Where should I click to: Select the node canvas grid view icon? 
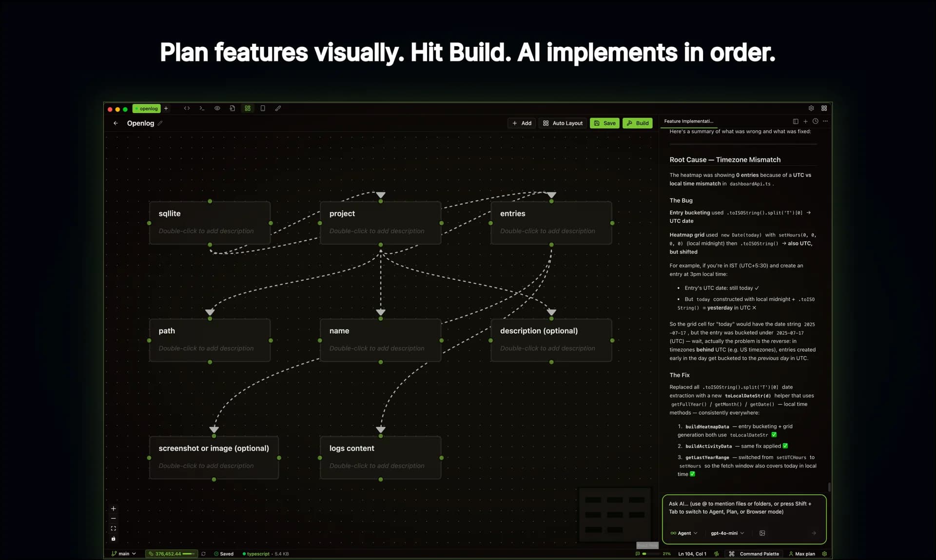(x=248, y=108)
